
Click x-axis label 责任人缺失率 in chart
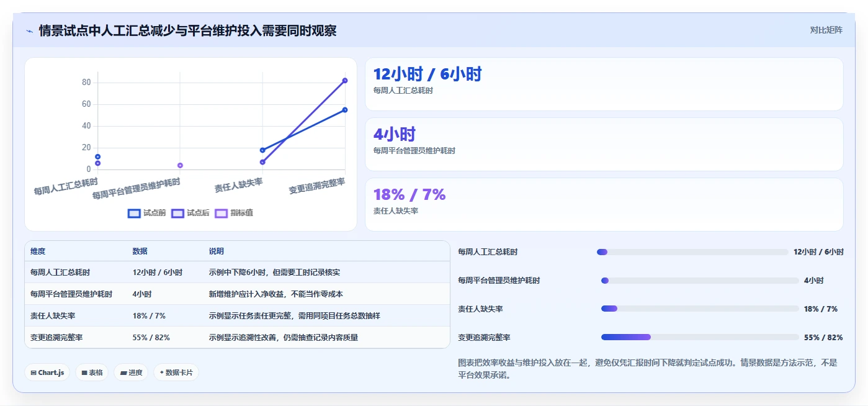(x=239, y=184)
